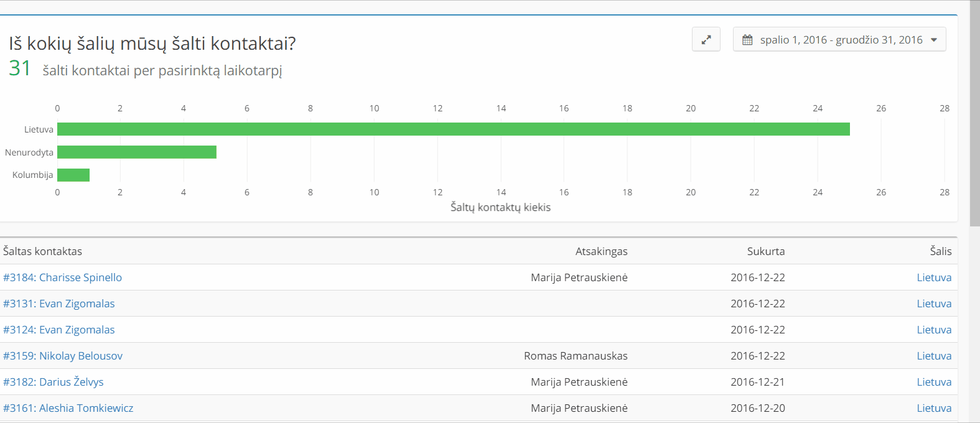Click date 2016-12-22 in the #3131 row
The height and width of the screenshot is (423, 980).
point(758,304)
